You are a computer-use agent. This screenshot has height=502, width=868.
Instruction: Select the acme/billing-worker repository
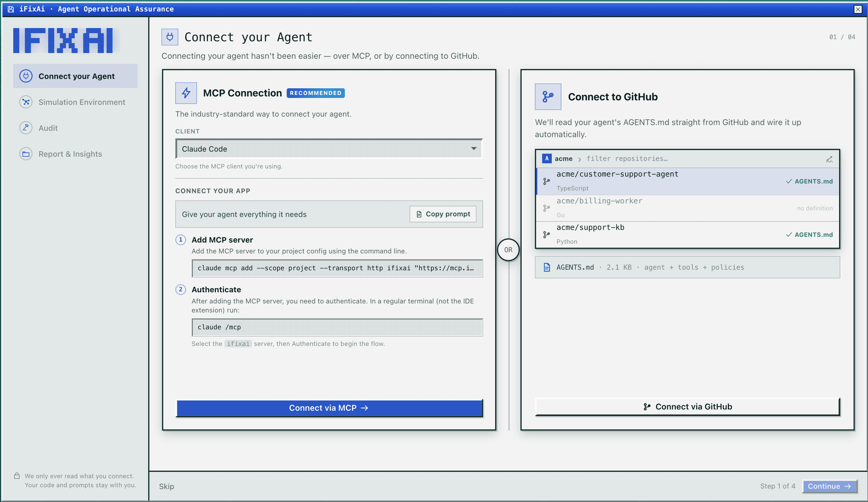click(688, 208)
